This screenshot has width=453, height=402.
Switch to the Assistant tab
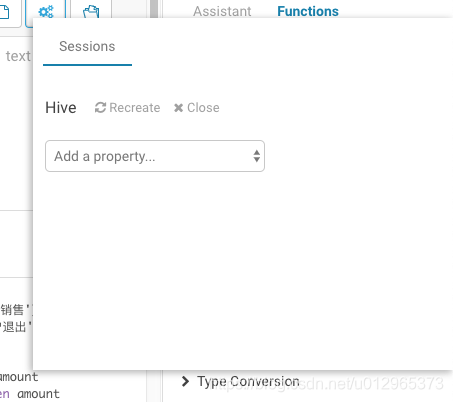(x=222, y=11)
